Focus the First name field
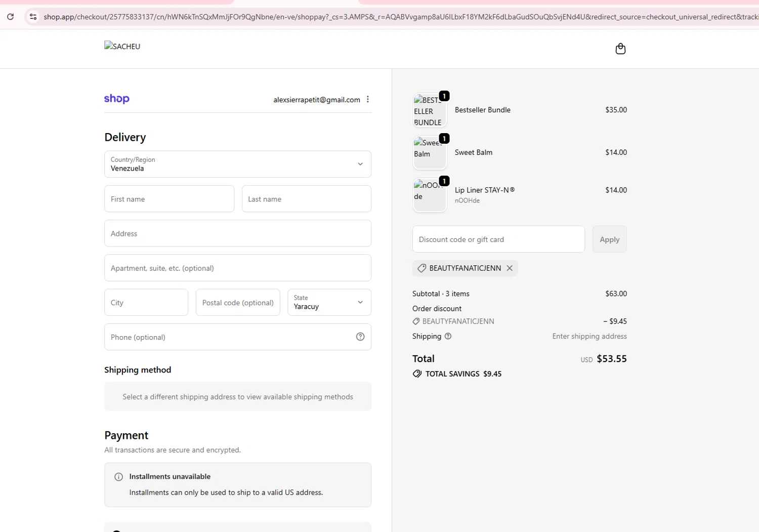Screen dimensions: 759x532 [169, 199]
